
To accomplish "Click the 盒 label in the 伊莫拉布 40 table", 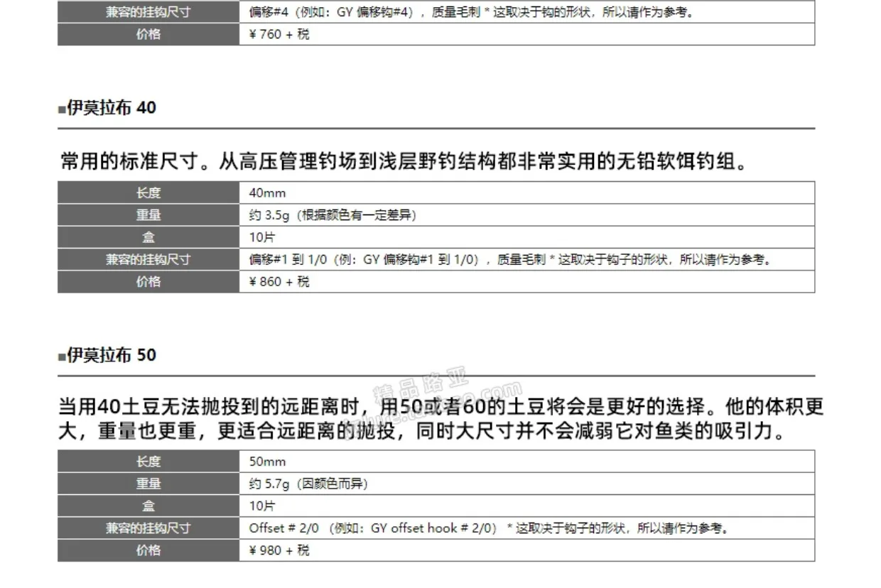I will tap(148, 237).
